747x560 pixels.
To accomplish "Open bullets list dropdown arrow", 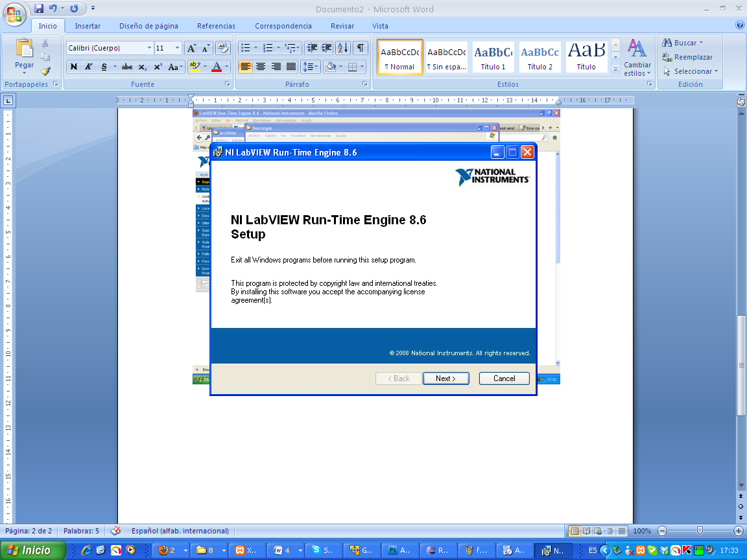I will (x=255, y=47).
